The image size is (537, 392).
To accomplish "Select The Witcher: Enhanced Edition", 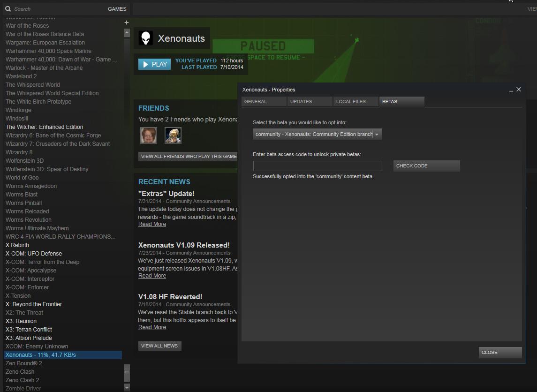I will tap(44, 127).
